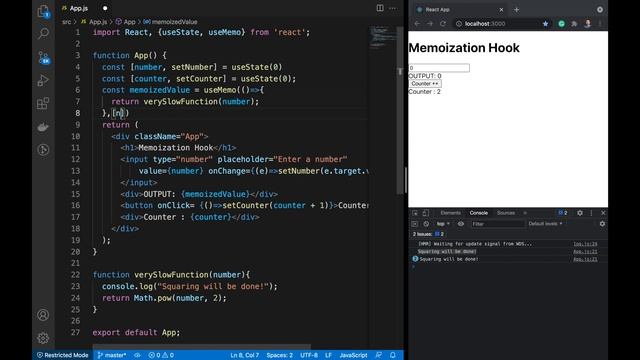
Task: Go back in the browser
Action: [x=417, y=24]
